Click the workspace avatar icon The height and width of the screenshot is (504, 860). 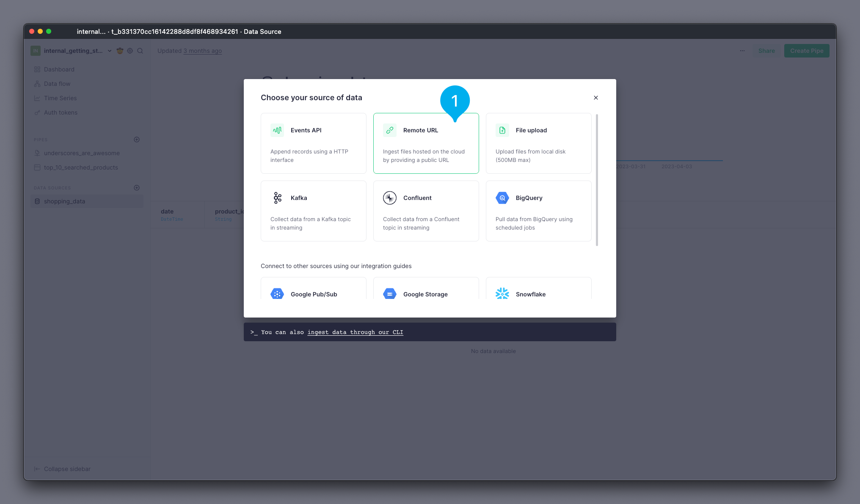pos(36,51)
